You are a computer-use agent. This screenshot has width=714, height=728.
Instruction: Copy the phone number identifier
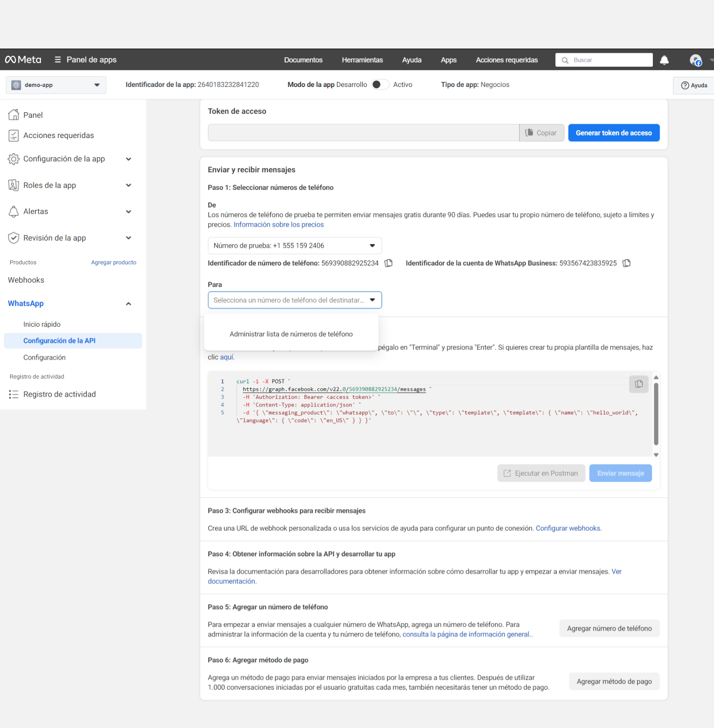pyautogui.click(x=389, y=263)
